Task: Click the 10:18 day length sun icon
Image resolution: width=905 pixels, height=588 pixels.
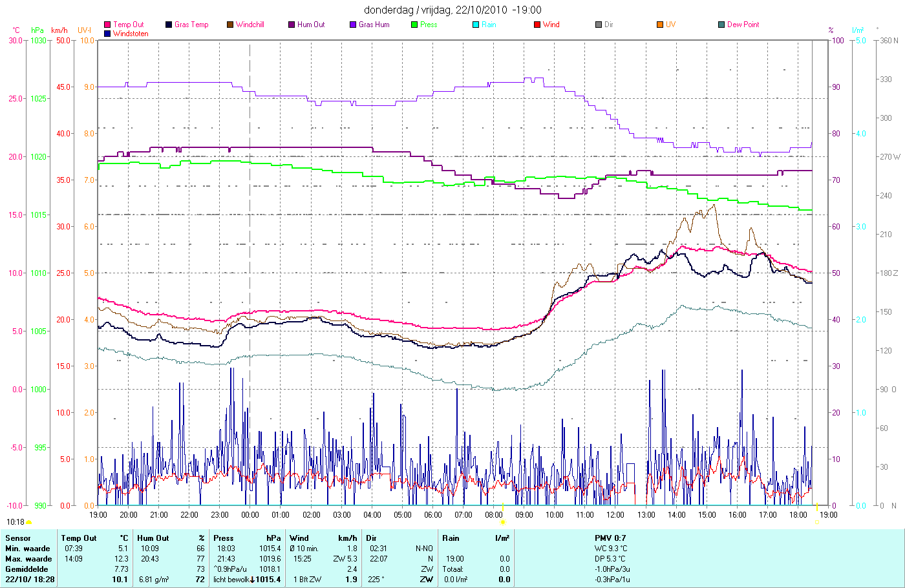Action: click(28, 522)
